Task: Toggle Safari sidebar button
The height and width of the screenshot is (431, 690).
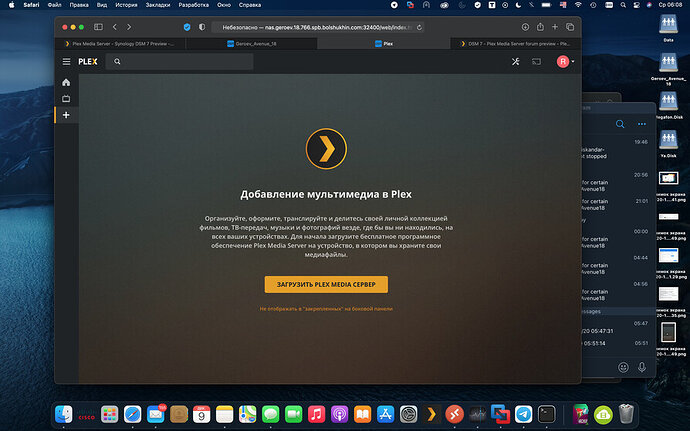Action: (x=99, y=27)
